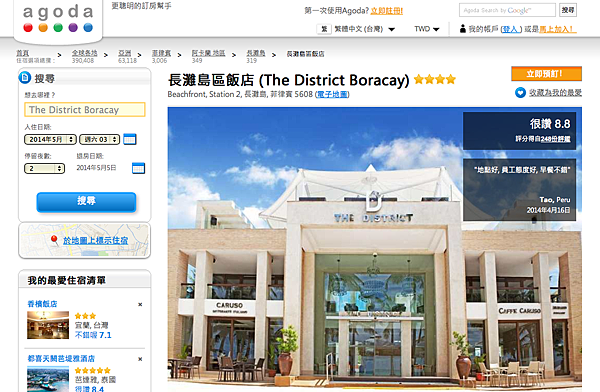Open the check-out date calendar icon
Screen dimensions: 600x392
pyautogui.click(x=138, y=168)
